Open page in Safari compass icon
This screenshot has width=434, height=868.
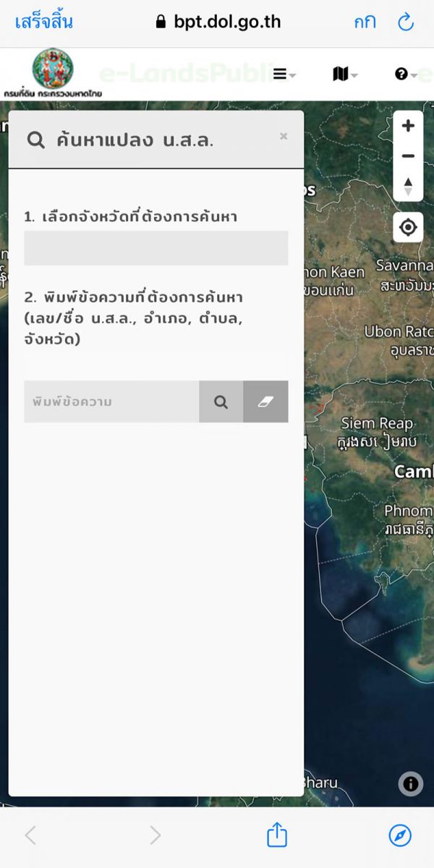(x=400, y=835)
